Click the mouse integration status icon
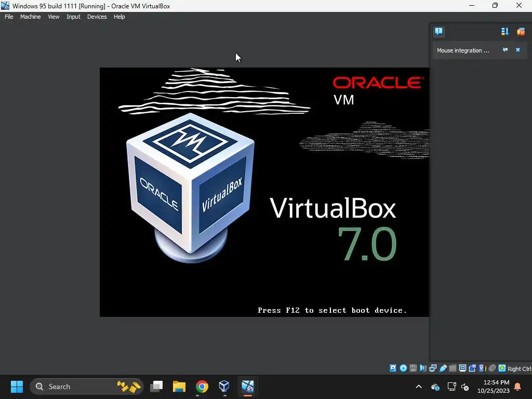This screenshot has height=399, width=532. tap(493, 368)
